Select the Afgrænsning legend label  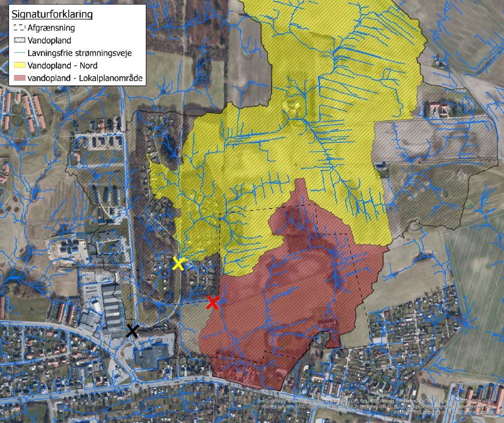coord(52,28)
